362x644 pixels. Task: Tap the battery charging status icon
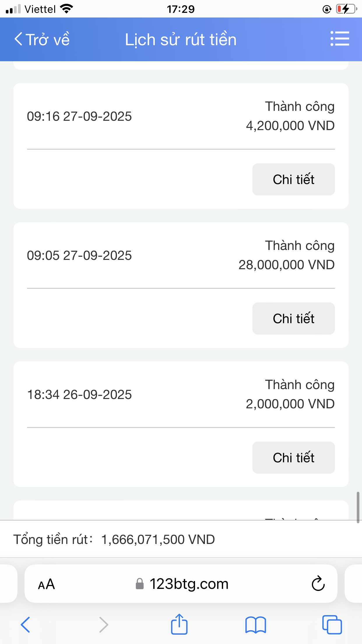pyautogui.click(x=346, y=9)
